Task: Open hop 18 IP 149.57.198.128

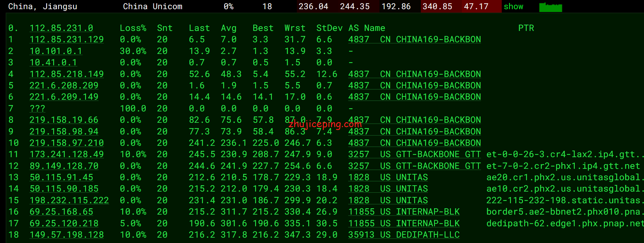Action: click(67, 235)
